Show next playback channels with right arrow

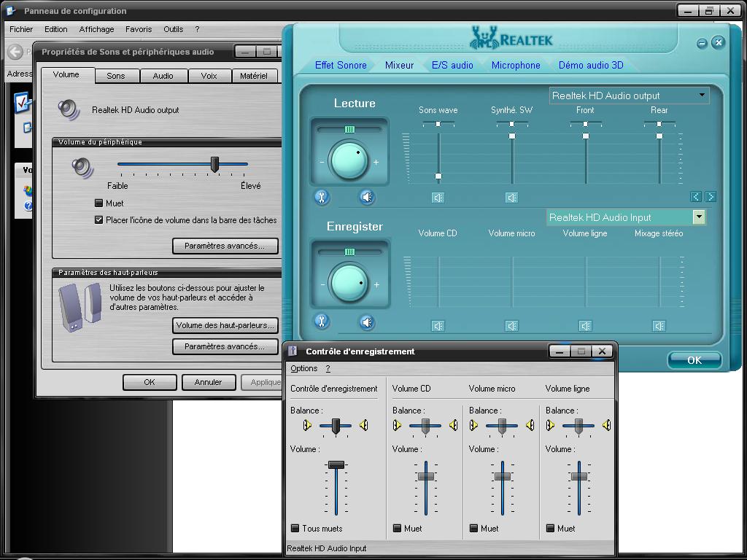click(x=711, y=196)
